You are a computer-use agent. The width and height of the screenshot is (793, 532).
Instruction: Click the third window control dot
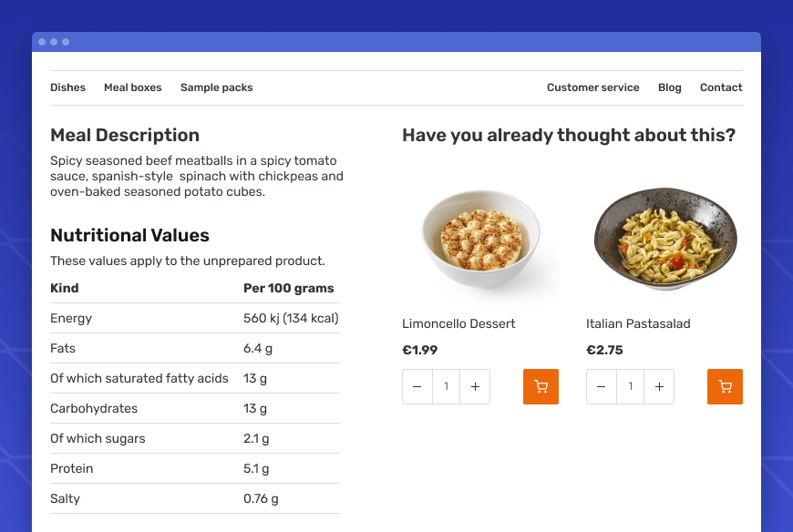[x=66, y=42]
